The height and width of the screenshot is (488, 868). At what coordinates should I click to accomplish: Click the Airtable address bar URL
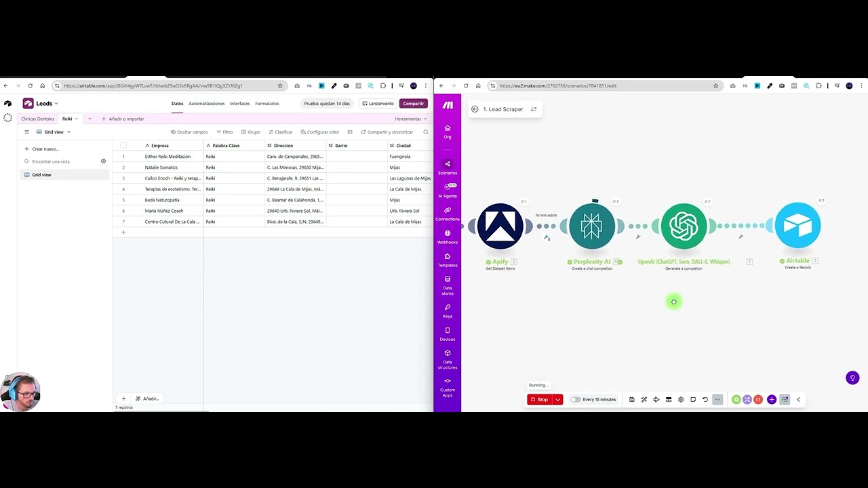pos(153,86)
